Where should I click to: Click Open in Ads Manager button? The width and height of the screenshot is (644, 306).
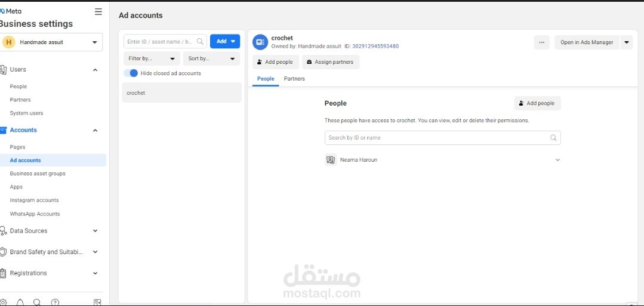(x=587, y=42)
